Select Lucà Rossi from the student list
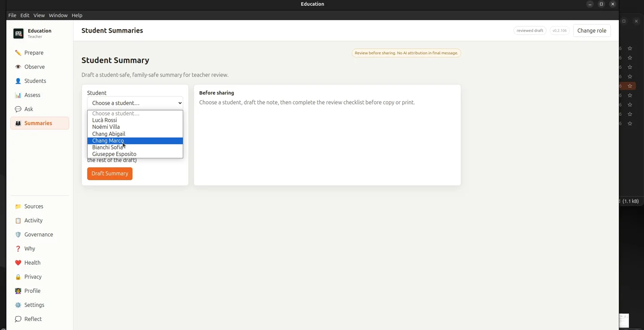The image size is (644, 330). click(135, 120)
